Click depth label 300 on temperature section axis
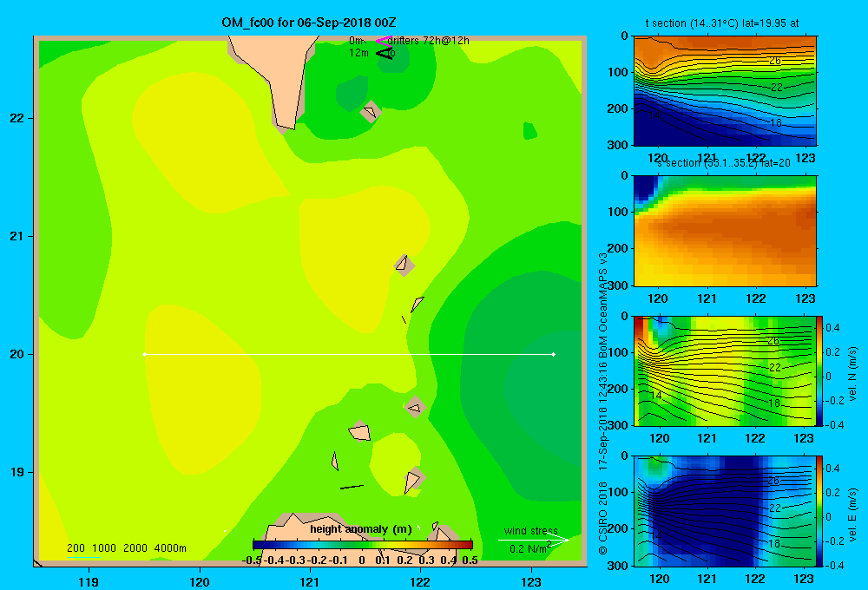Viewport: 868px width, 590px height. (617, 145)
